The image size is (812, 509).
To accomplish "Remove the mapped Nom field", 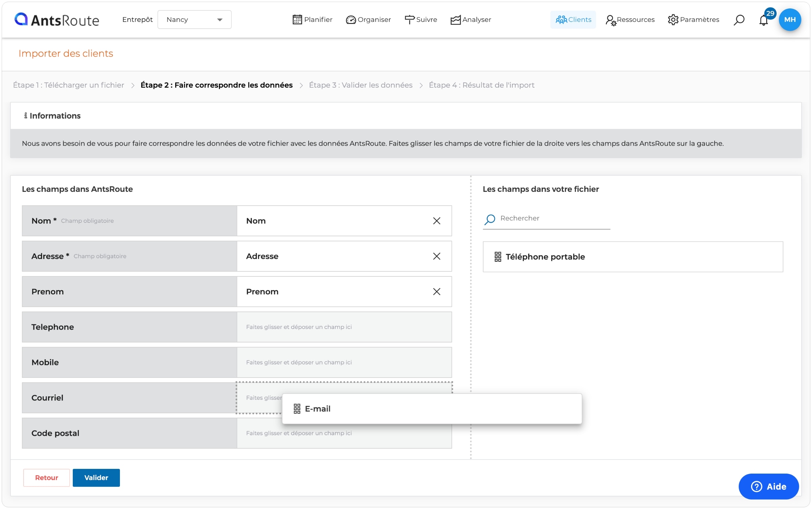I will 436,221.
